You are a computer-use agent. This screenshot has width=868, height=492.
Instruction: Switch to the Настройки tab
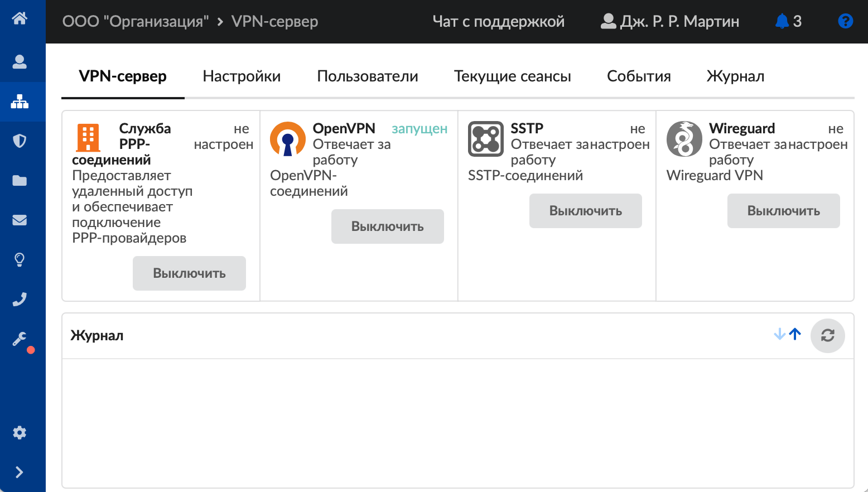coord(242,76)
